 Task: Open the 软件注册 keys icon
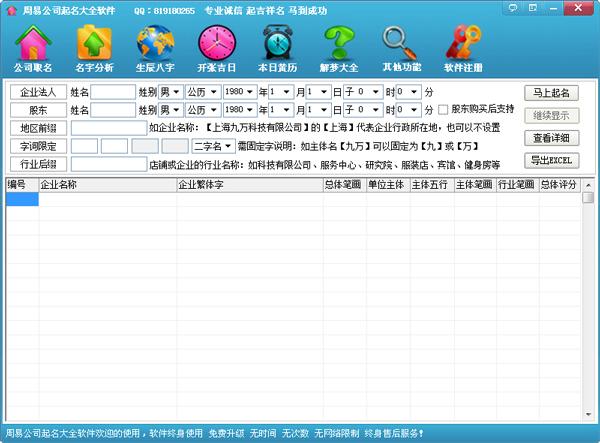[x=463, y=47]
